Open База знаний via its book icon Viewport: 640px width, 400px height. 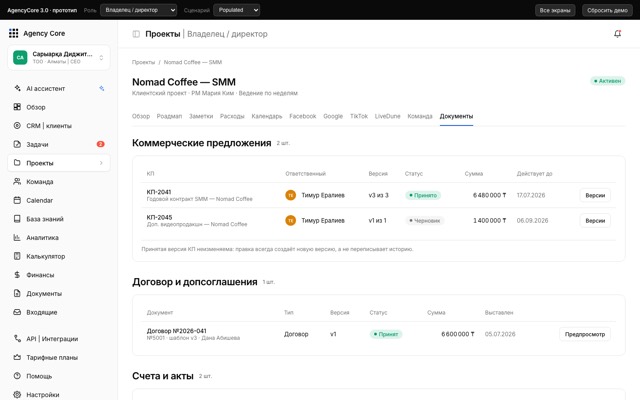(17, 219)
